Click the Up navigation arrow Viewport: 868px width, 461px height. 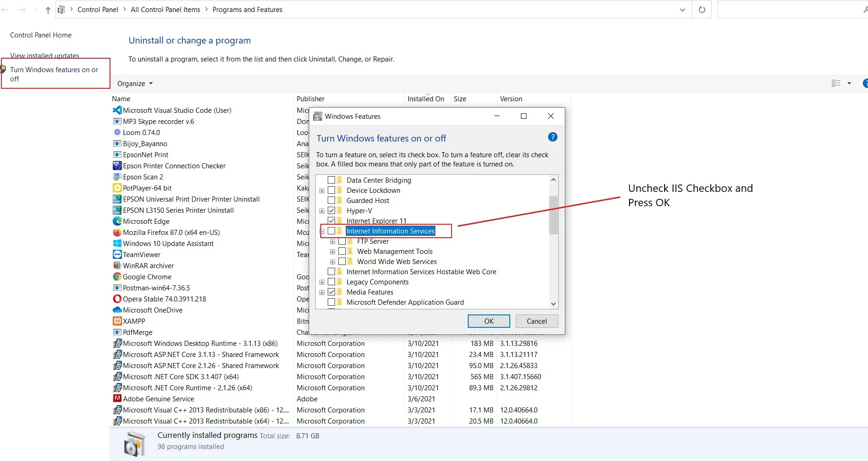pos(48,10)
